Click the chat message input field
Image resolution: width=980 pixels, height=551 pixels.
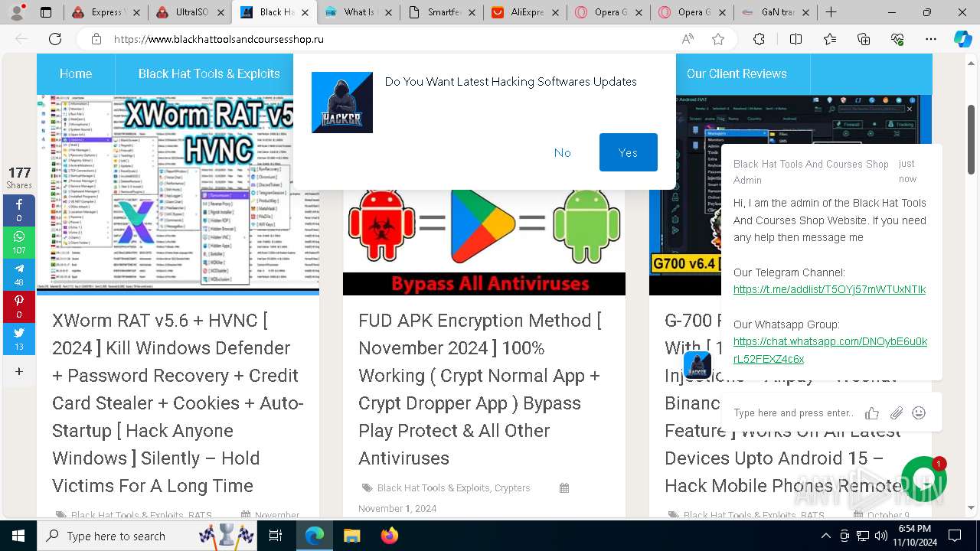(x=794, y=412)
